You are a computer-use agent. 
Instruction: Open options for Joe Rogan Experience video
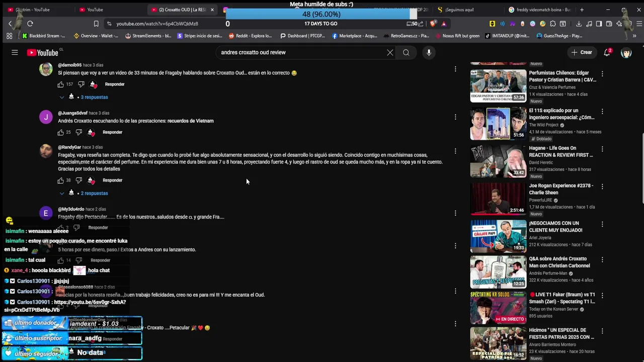(x=602, y=187)
